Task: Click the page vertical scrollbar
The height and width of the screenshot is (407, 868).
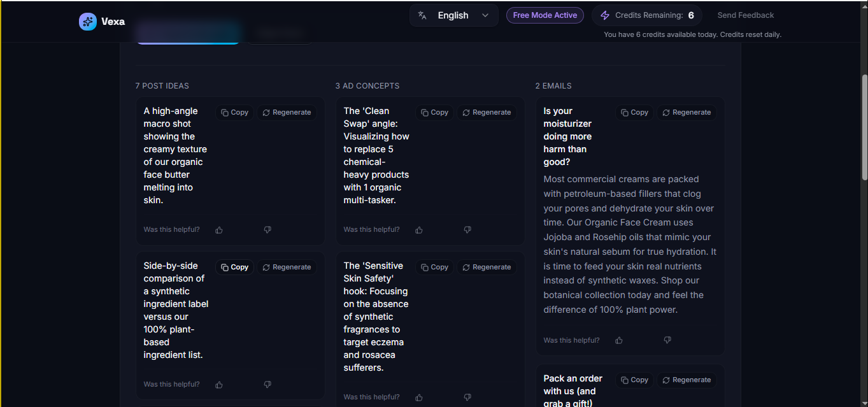Action: click(x=863, y=127)
